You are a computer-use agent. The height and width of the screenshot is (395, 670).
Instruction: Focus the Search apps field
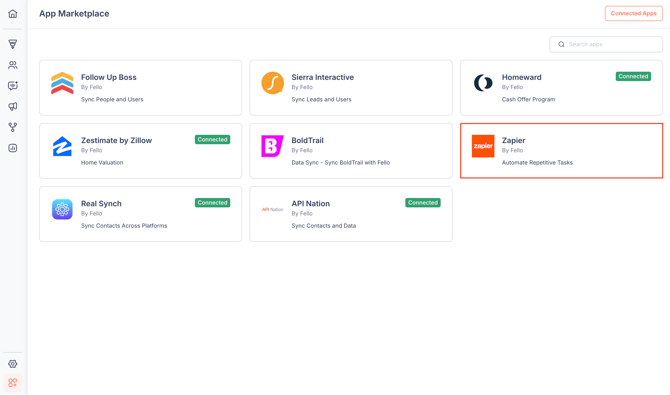click(x=606, y=44)
